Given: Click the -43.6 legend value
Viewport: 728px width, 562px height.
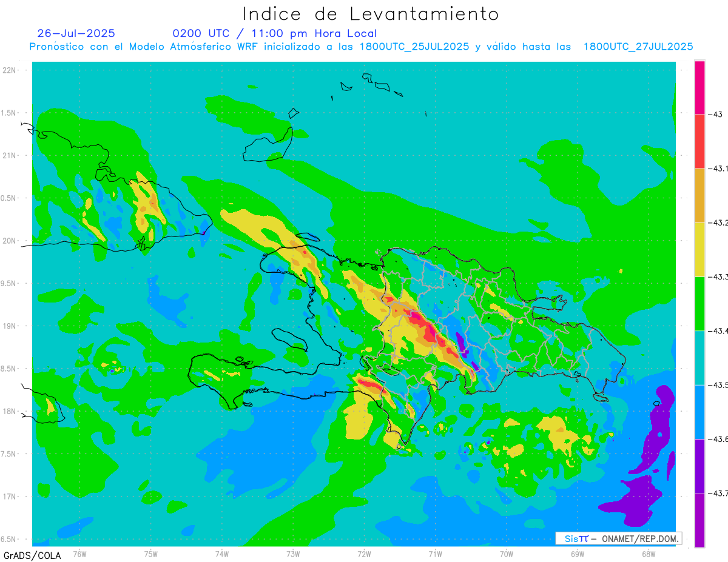Looking at the screenshot, I should [x=718, y=439].
